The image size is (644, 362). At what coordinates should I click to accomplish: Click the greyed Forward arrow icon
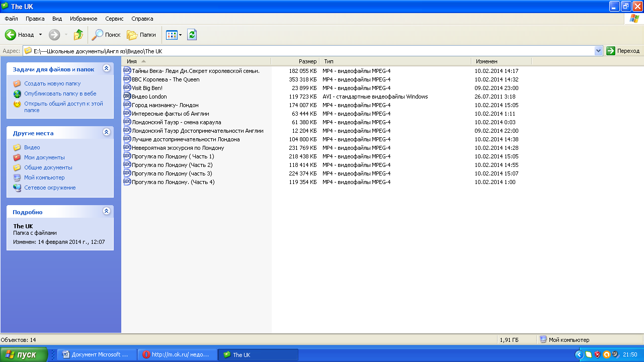pyautogui.click(x=54, y=35)
